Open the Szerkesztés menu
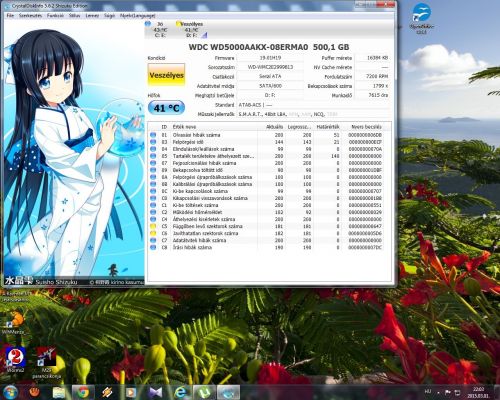The height and width of the screenshot is (400, 500). tap(30, 16)
